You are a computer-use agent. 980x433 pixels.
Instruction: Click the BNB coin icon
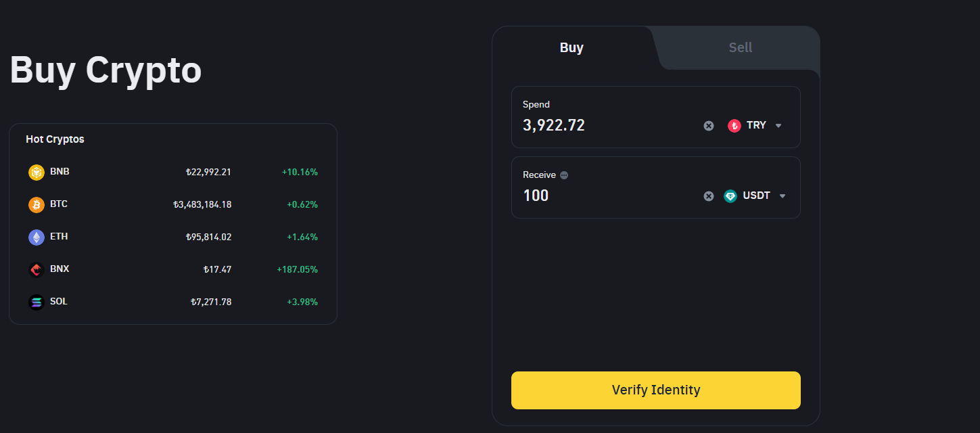coord(36,173)
